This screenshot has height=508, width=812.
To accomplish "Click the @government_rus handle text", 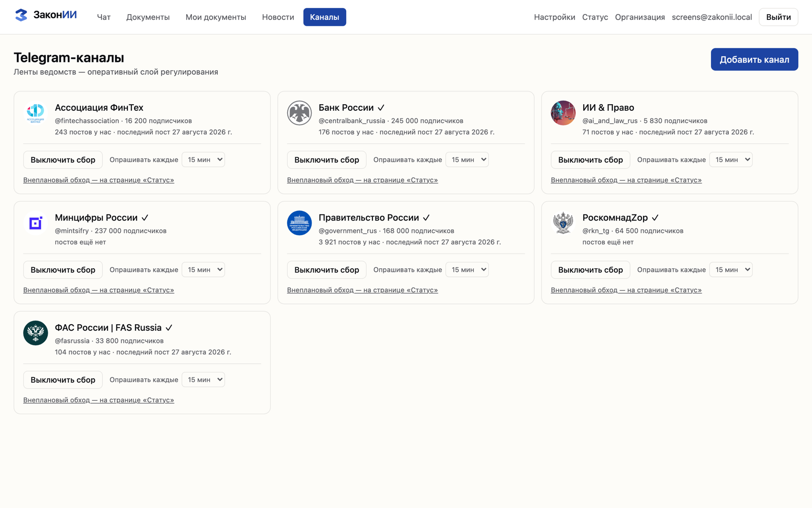I will [x=348, y=231].
